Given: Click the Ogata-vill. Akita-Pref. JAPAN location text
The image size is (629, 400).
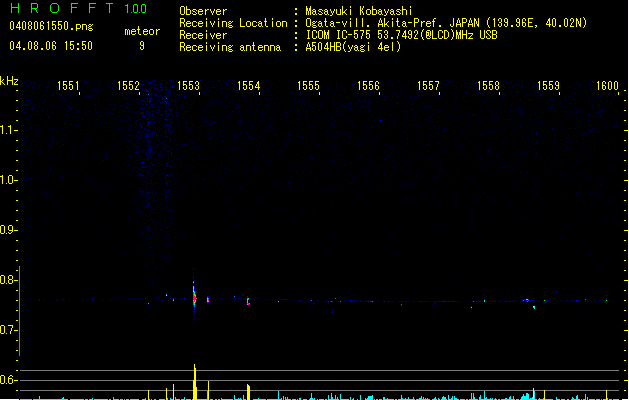Looking at the screenshot, I should point(446,23).
